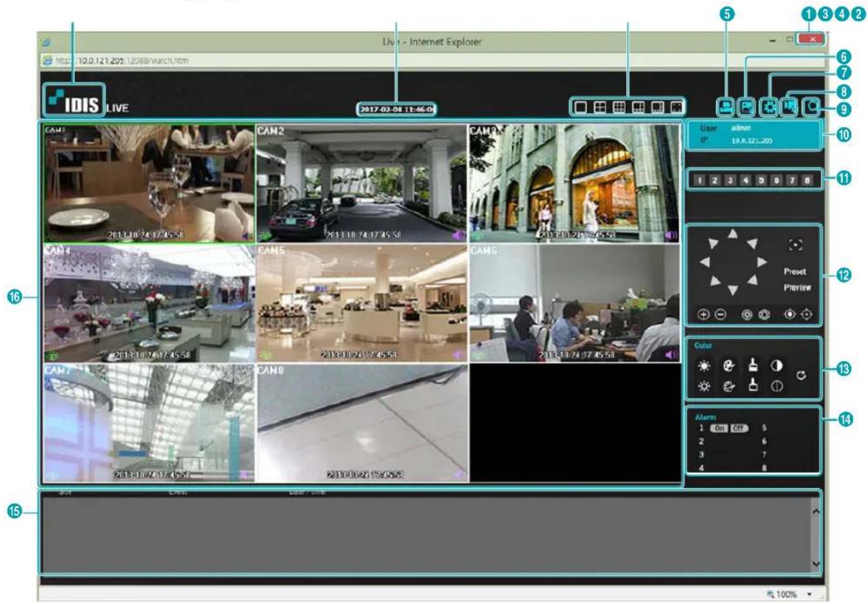This screenshot has width=868, height=604.
Task: Decrease contrast with outlined circle icon
Action: tap(777, 387)
